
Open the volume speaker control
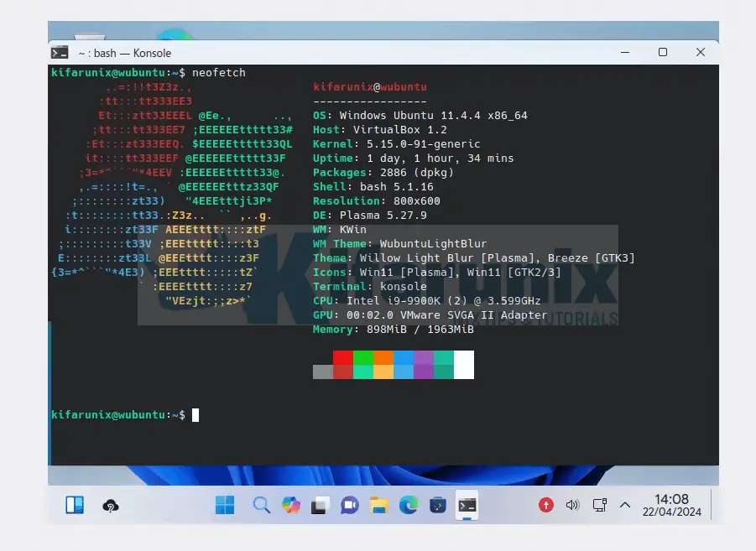[573, 505]
